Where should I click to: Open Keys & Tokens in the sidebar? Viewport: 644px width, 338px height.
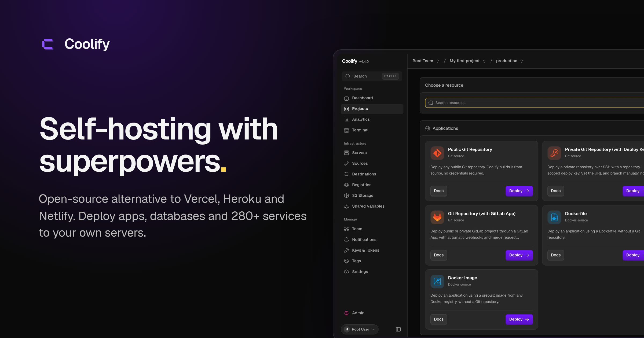tap(372, 250)
